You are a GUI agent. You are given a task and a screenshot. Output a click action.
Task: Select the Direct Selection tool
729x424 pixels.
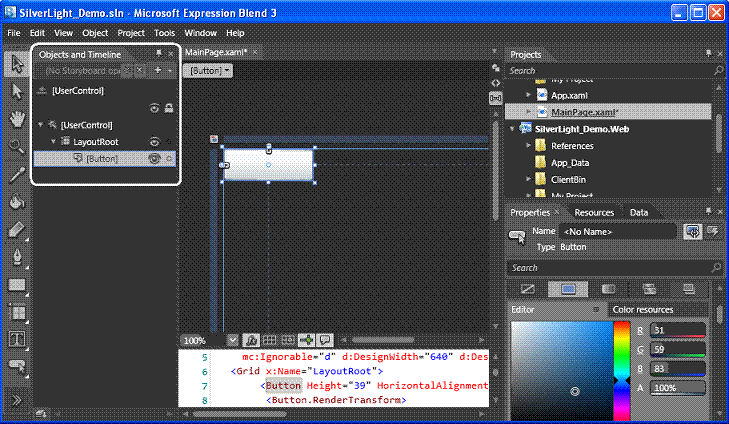(17, 92)
